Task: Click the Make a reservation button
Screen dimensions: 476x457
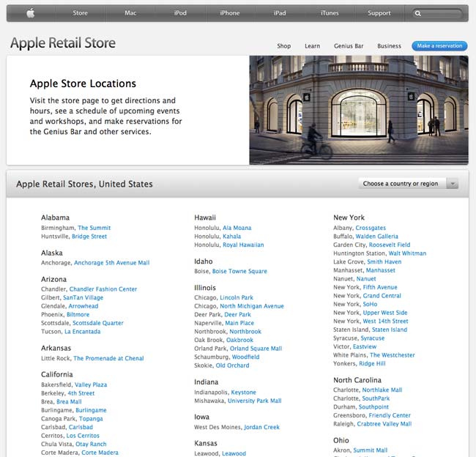Action: pyautogui.click(x=439, y=46)
